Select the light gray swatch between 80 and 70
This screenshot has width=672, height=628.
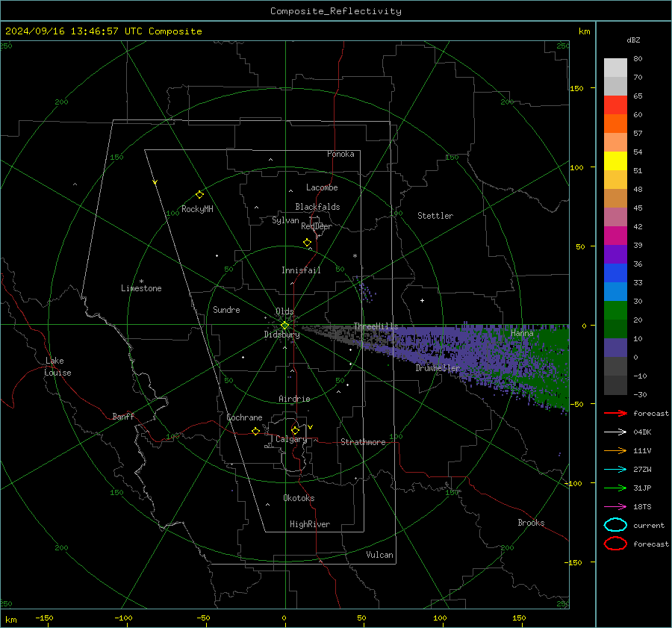615,68
